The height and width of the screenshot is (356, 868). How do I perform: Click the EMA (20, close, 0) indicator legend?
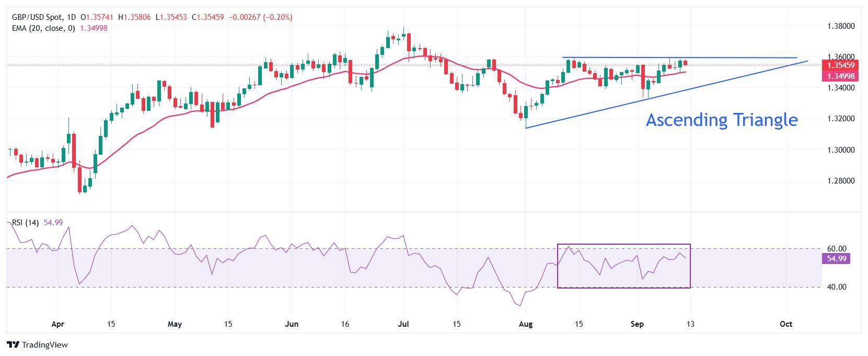[43, 28]
